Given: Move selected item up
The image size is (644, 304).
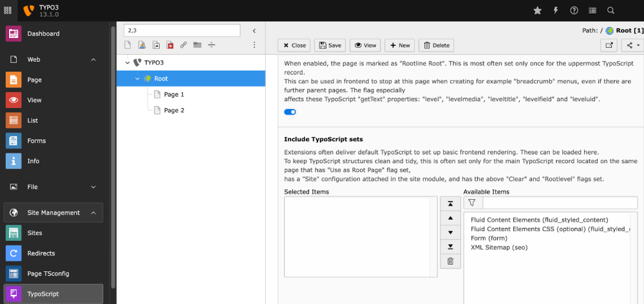Looking at the screenshot, I should pos(450,218).
